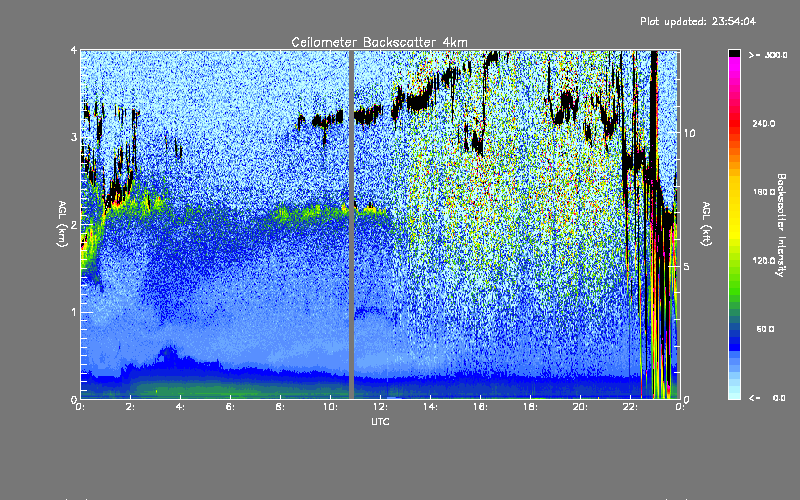This screenshot has width=800, height=500.
Task: Click the gray data-gap bar near 11 UTC
Action: 351,224
